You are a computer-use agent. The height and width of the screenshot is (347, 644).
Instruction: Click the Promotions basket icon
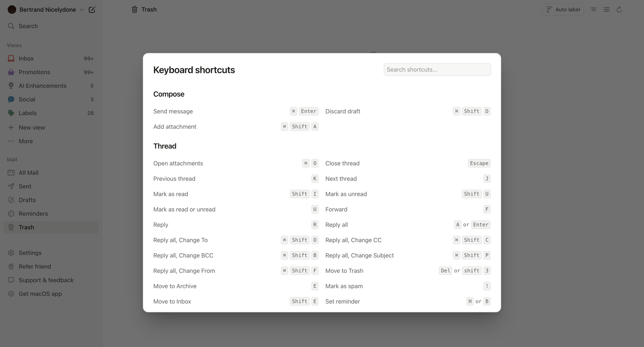11,72
